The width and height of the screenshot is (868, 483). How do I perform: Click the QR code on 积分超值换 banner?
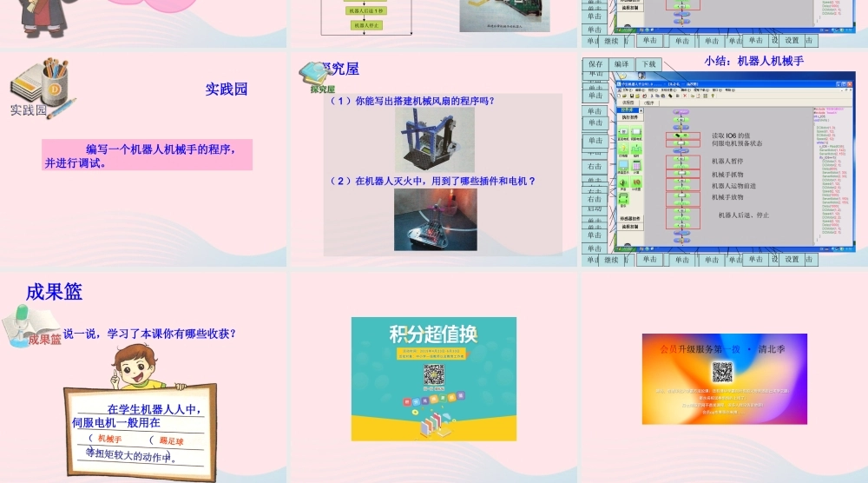(433, 375)
